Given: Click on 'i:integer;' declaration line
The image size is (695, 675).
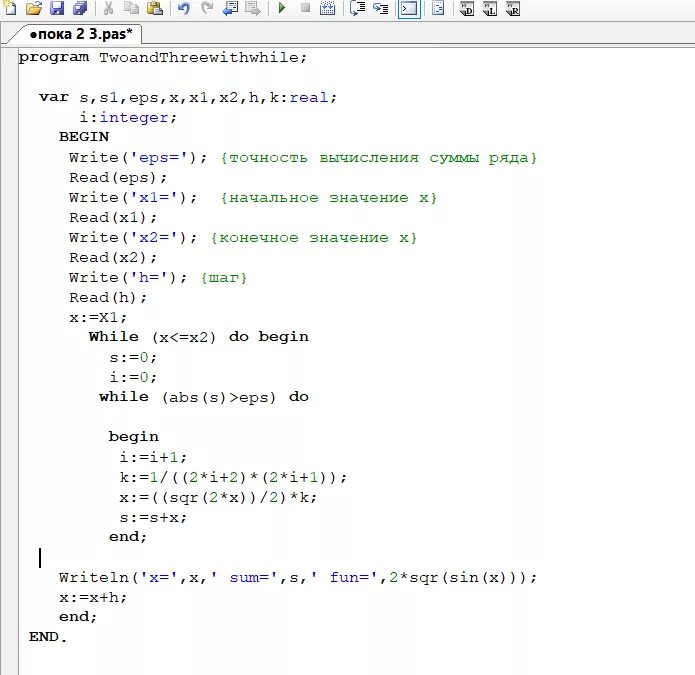Looking at the screenshot, I should pos(128,117).
